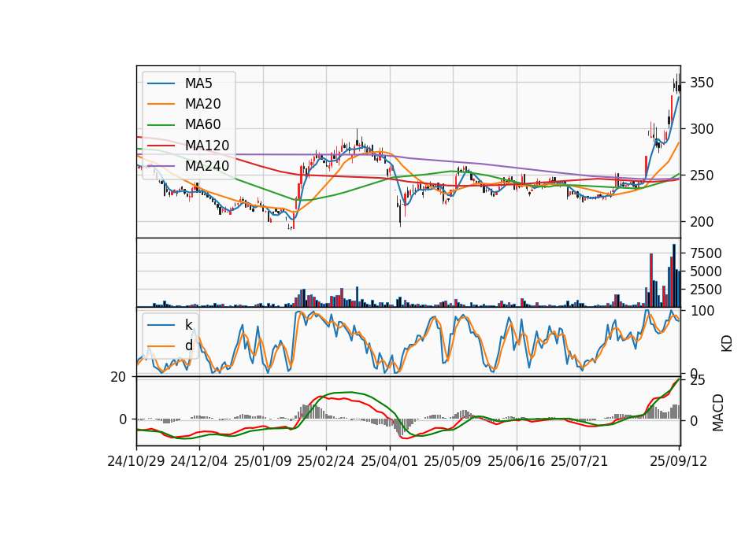Click the MA5 legend label
The image size is (756, 543).
198,83
